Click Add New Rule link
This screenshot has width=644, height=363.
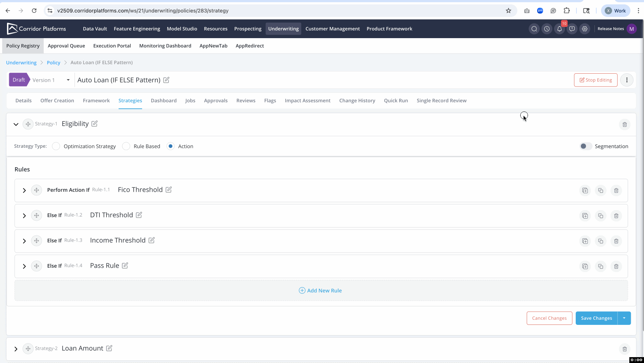tap(321, 290)
